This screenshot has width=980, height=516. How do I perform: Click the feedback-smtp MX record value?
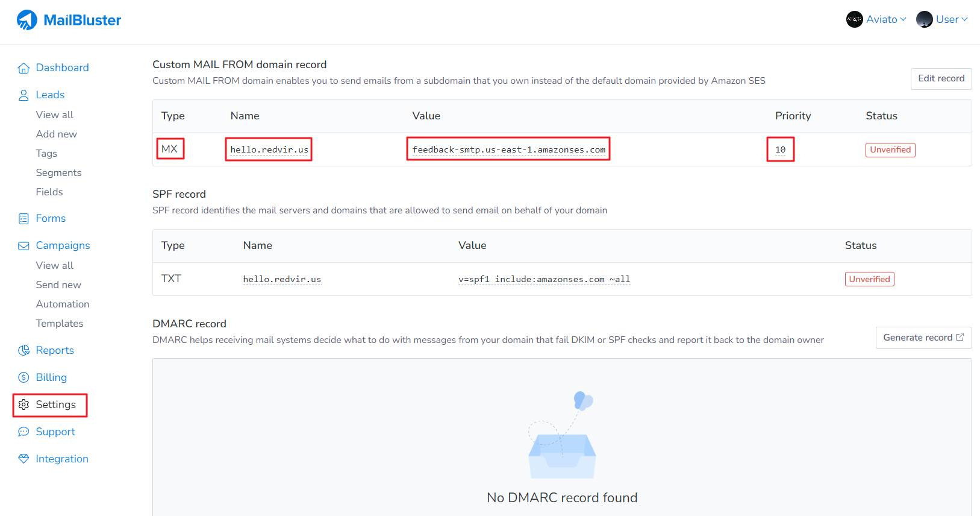click(x=508, y=149)
